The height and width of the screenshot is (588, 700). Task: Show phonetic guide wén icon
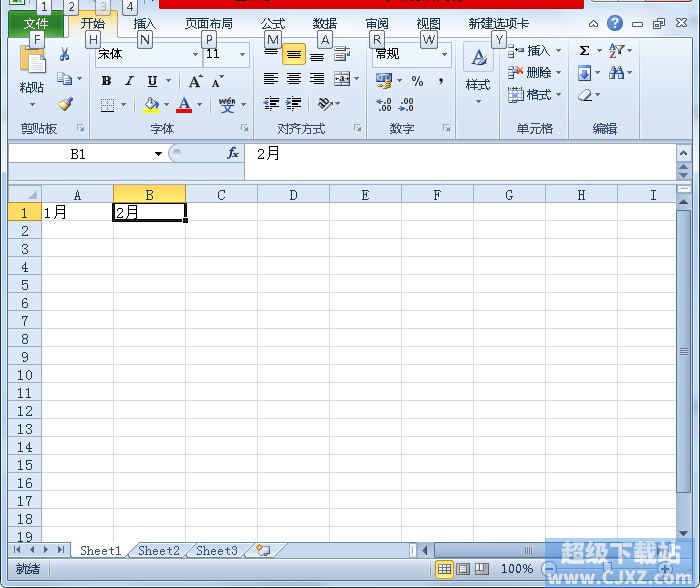click(227, 105)
